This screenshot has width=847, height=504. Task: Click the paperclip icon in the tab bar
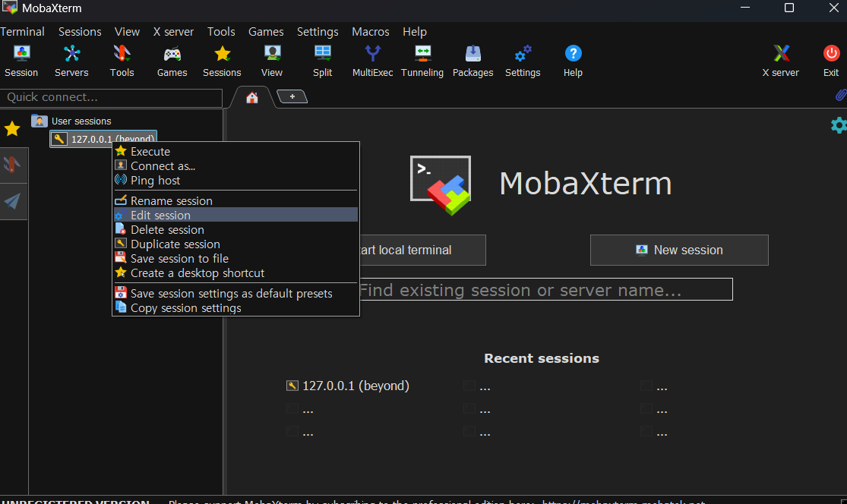coord(840,96)
